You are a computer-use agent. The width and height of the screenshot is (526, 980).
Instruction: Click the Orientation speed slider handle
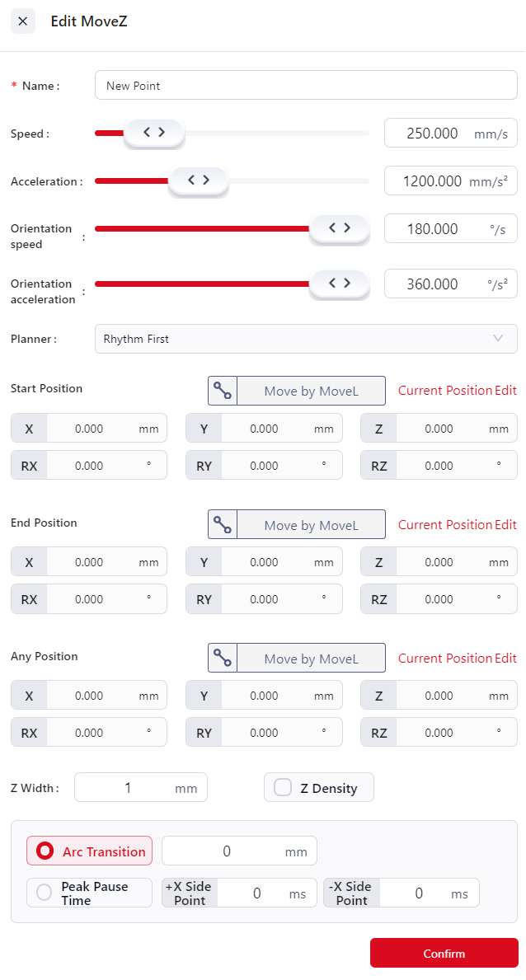tap(339, 228)
